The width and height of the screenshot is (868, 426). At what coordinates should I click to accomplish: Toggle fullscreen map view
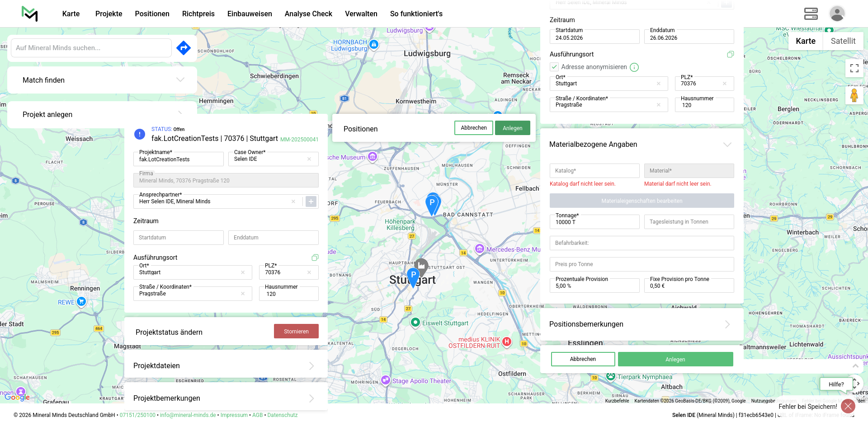854,68
